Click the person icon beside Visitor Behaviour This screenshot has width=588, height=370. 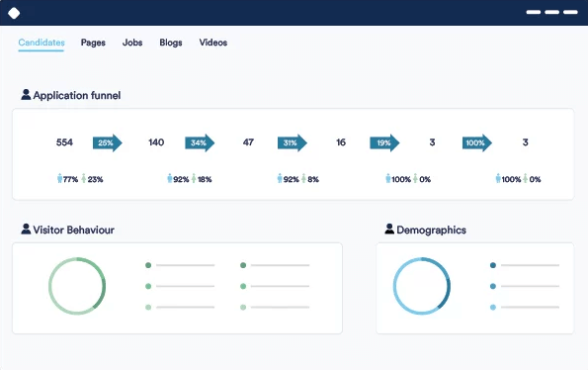pyautogui.click(x=26, y=229)
